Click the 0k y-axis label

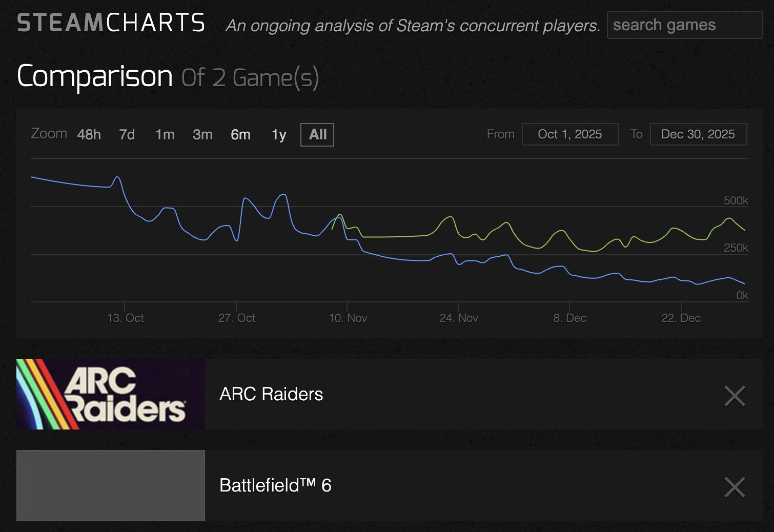[742, 295]
